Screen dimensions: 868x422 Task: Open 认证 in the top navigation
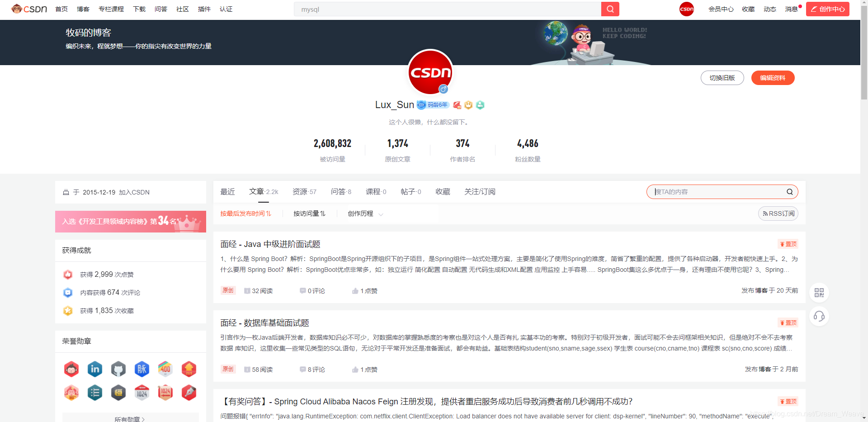(226, 9)
